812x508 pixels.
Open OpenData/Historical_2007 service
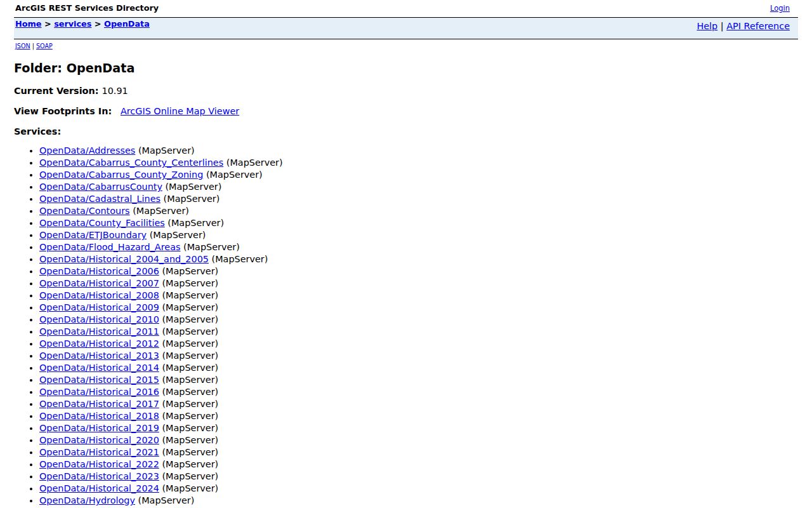pyautogui.click(x=99, y=283)
